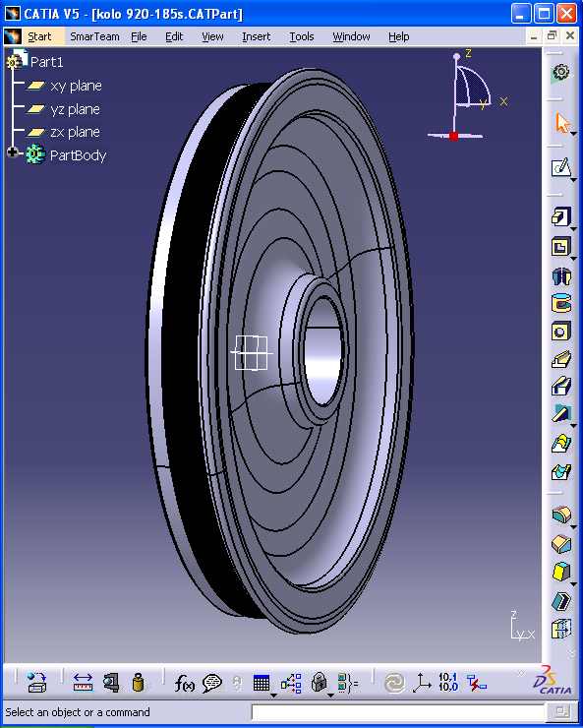Image resolution: width=583 pixels, height=728 pixels.
Task: Click the padlock Lock icon
Action: (319, 683)
